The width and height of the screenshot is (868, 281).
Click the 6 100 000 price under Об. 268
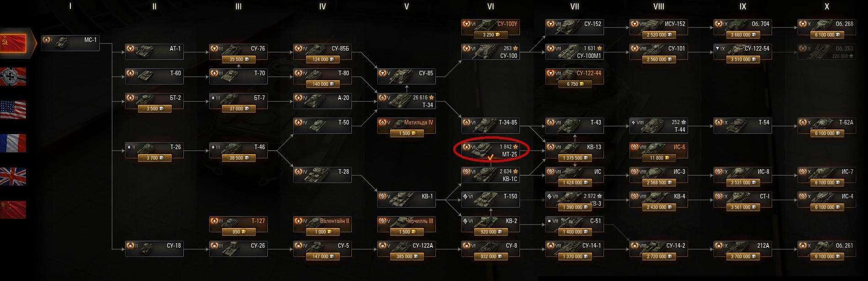827,35
